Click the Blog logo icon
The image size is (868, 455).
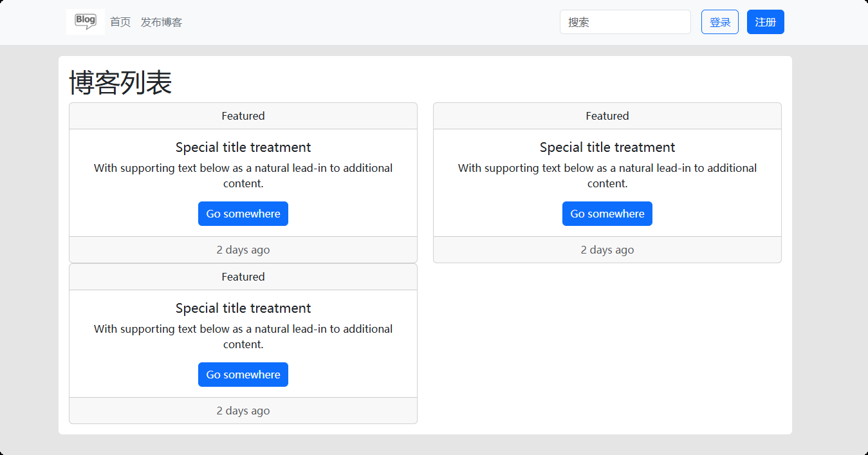coord(86,22)
